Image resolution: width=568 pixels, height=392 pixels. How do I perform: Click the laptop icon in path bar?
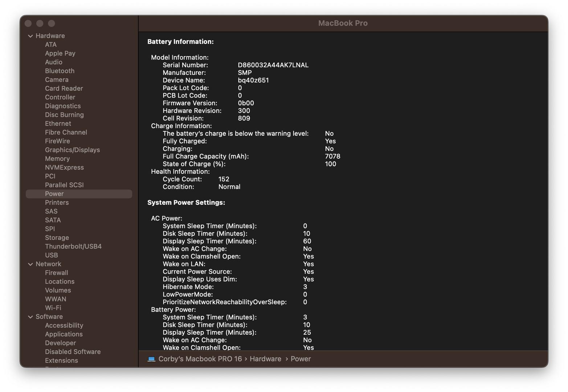click(x=151, y=359)
